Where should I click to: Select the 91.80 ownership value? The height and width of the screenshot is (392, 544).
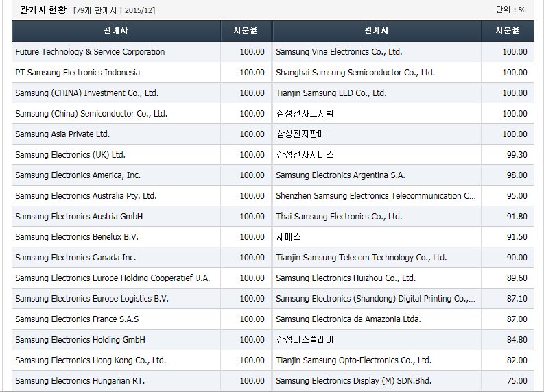[x=517, y=217]
